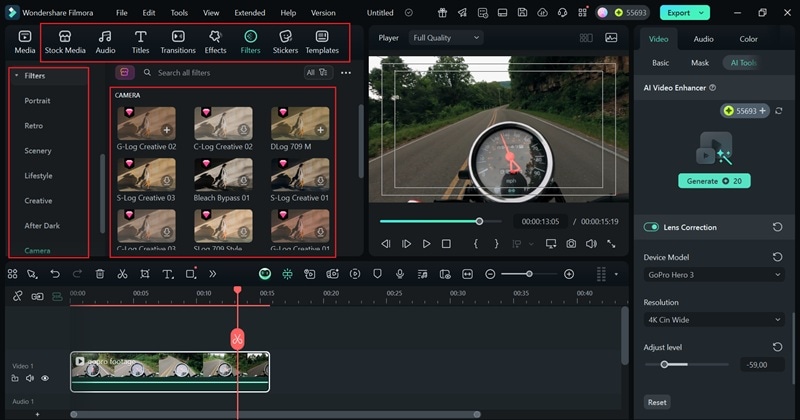Switch to the Color properties tab

tap(748, 39)
